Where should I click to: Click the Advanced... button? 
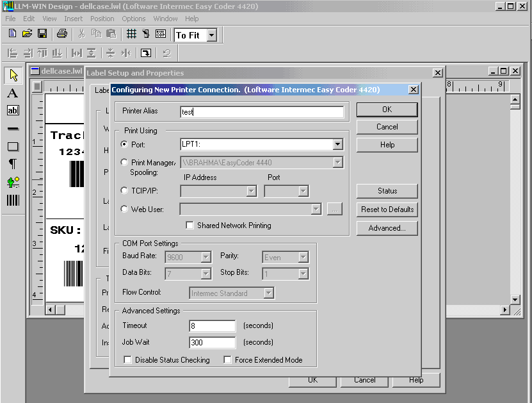tap(387, 228)
